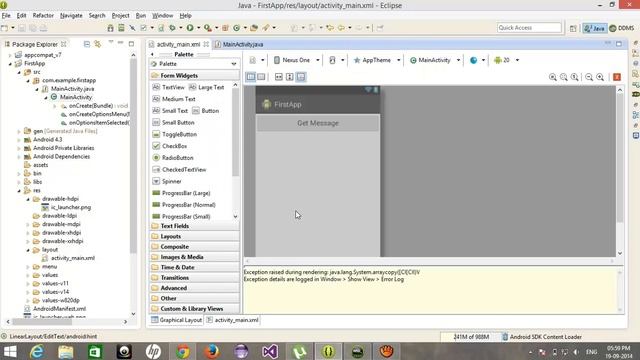Expand the Android 4.3 library node

tap(19, 140)
